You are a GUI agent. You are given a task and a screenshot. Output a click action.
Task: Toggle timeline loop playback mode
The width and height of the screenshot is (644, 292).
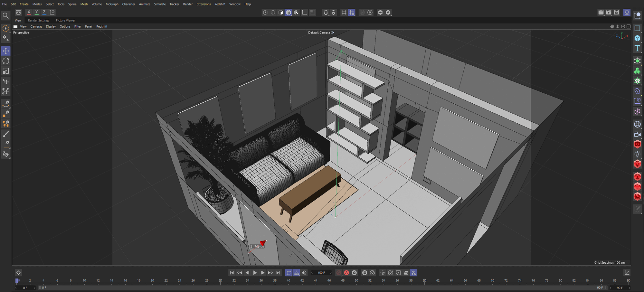289,273
